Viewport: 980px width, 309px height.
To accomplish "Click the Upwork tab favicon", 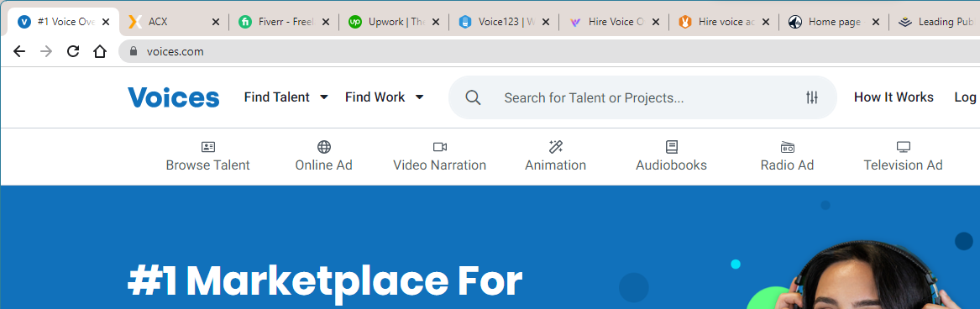I will (x=355, y=22).
